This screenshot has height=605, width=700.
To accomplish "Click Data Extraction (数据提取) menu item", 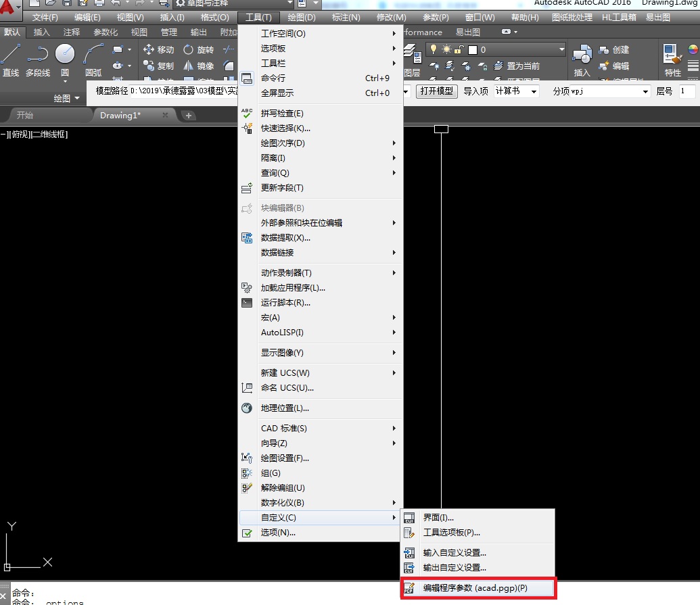I will pyautogui.click(x=321, y=238).
